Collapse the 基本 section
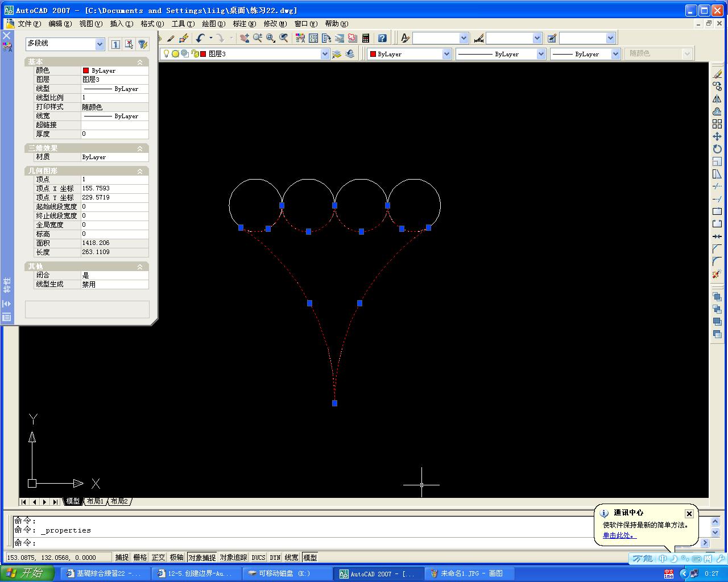The height and width of the screenshot is (582, 728). [x=140, y=62]
